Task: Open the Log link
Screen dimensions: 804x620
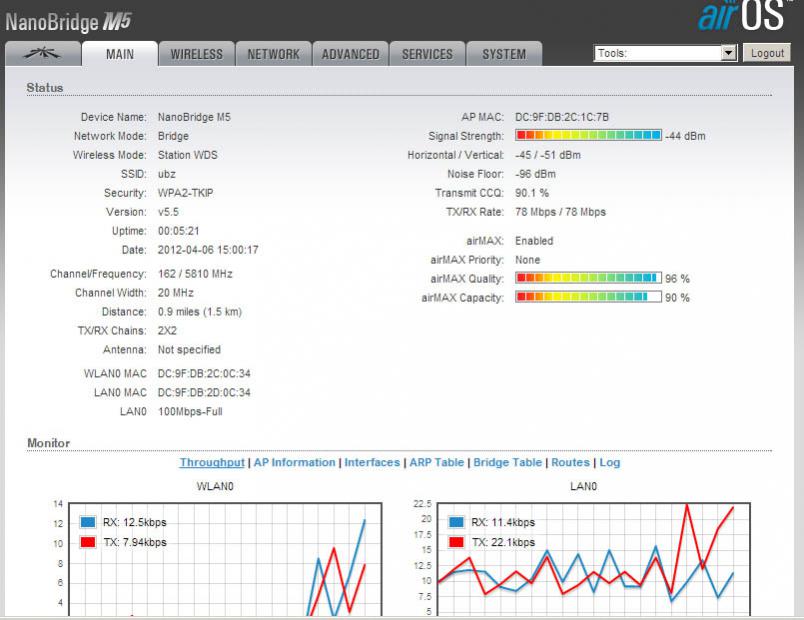Action: pos(610,462)
